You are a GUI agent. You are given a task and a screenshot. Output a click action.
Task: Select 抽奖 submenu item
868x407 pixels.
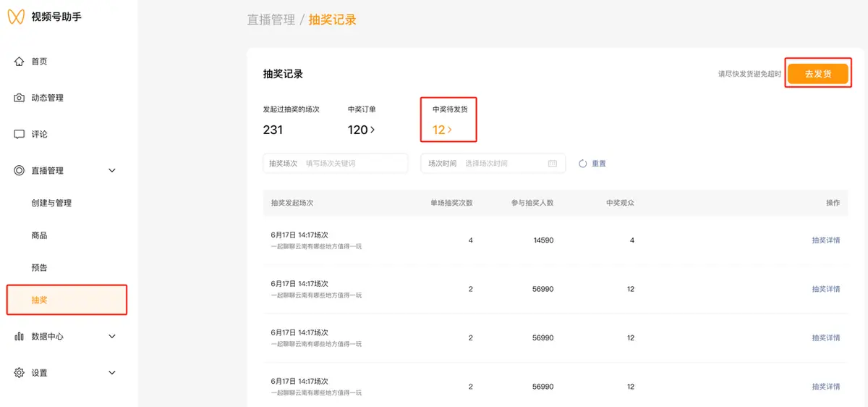67,300
